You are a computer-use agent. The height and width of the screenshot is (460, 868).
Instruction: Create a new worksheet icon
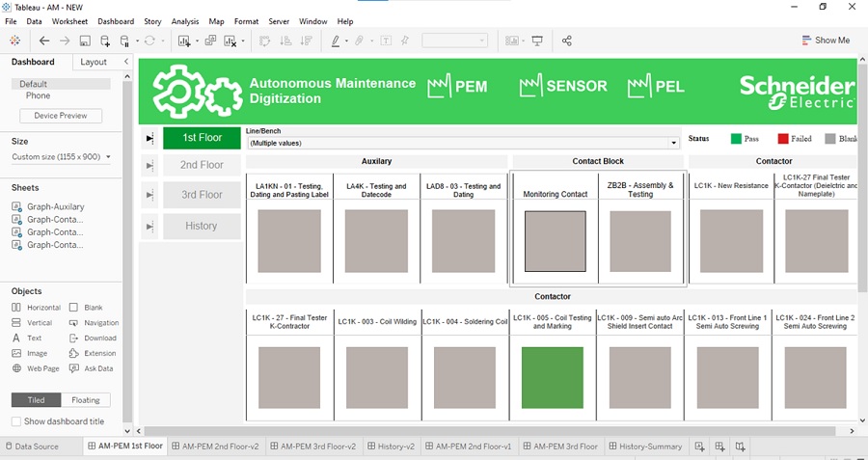click(184, 41)
